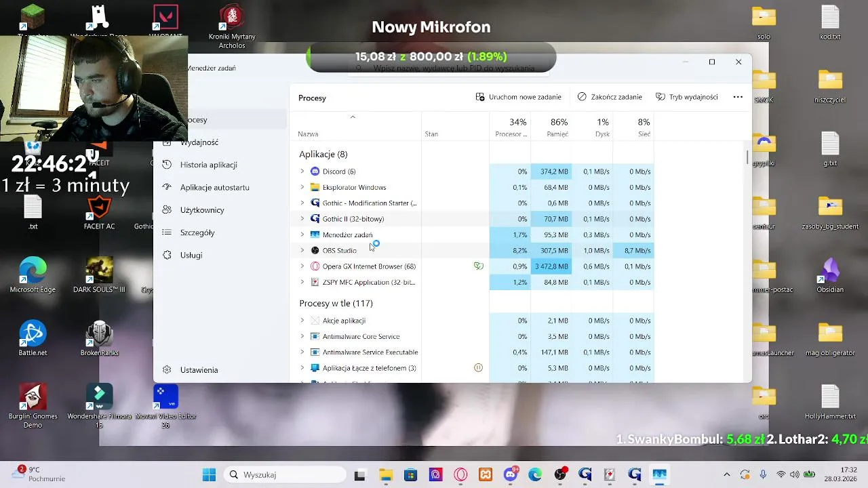Launch VALORANT desktop shortcut

coord(166,20)
